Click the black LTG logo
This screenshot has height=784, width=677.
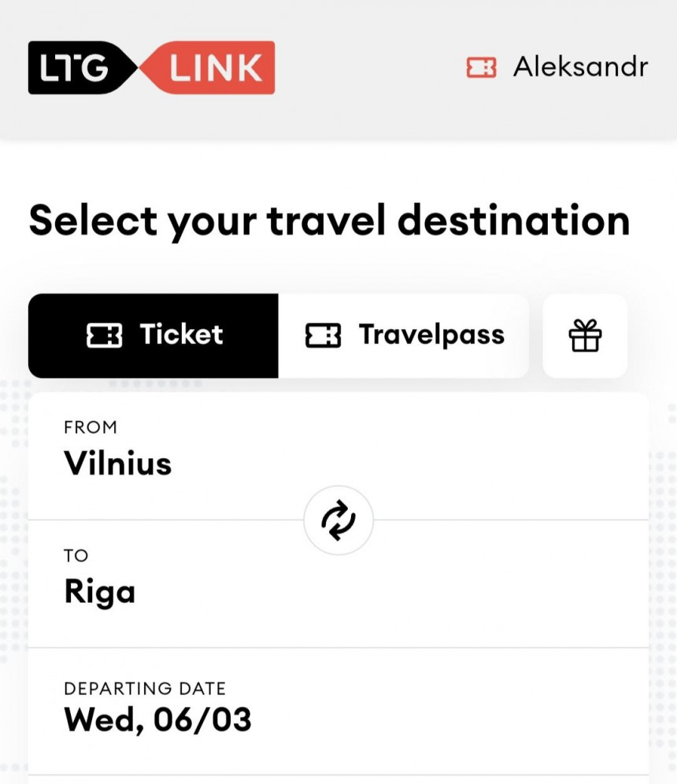[x=79, y=68]
